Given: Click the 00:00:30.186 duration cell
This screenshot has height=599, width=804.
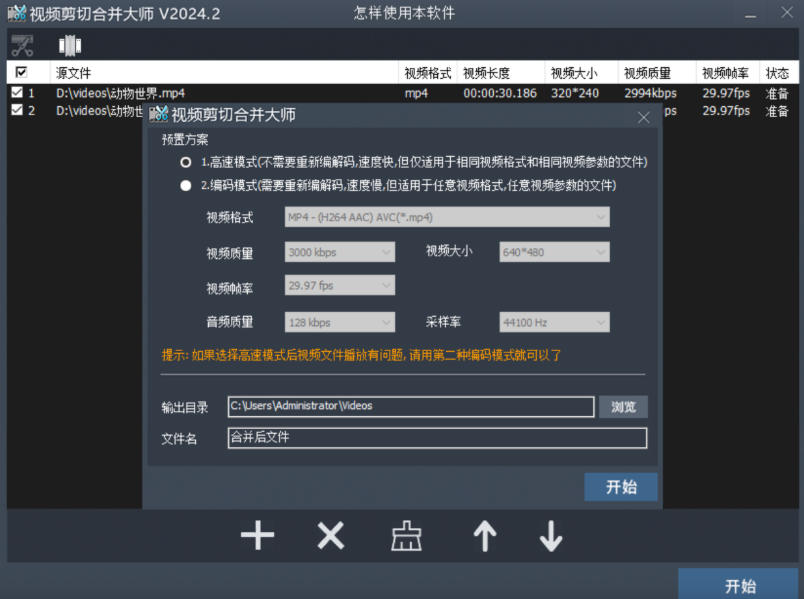Looking at the screenshot, I should pyautogui.click(x=500, y=93).
